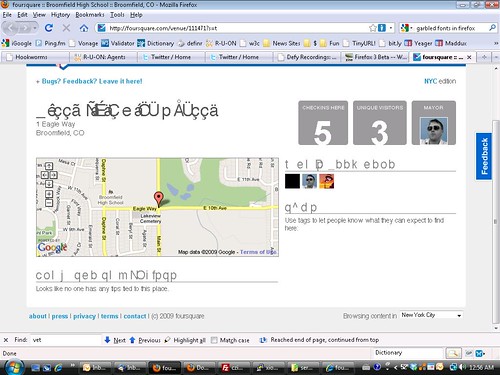The image size is (500, 375).
Task: Open the New York City location dropdown
Action: pyautogui.click(x=431, y=315)
